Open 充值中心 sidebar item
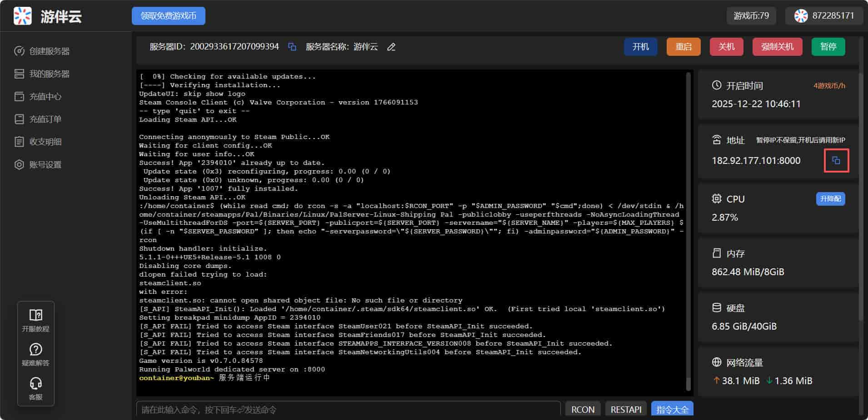Screen dimensions: 868x420 coord(45,97)
